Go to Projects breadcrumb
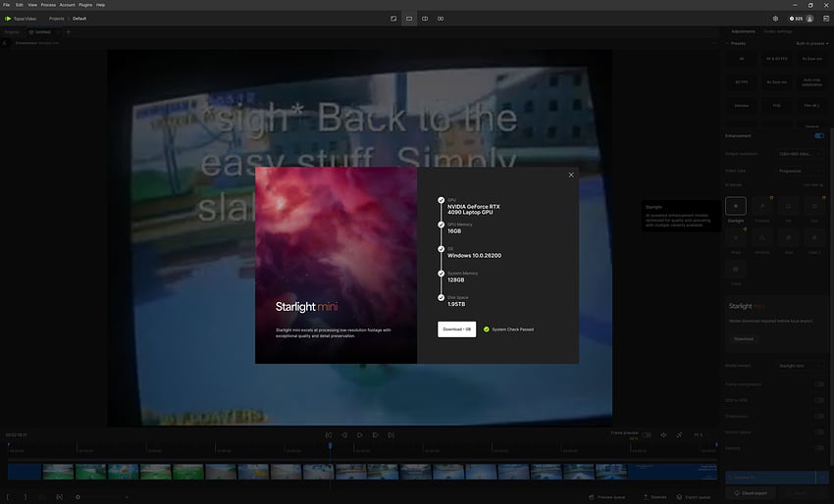The image size is (834, 504). pos(56,19)
